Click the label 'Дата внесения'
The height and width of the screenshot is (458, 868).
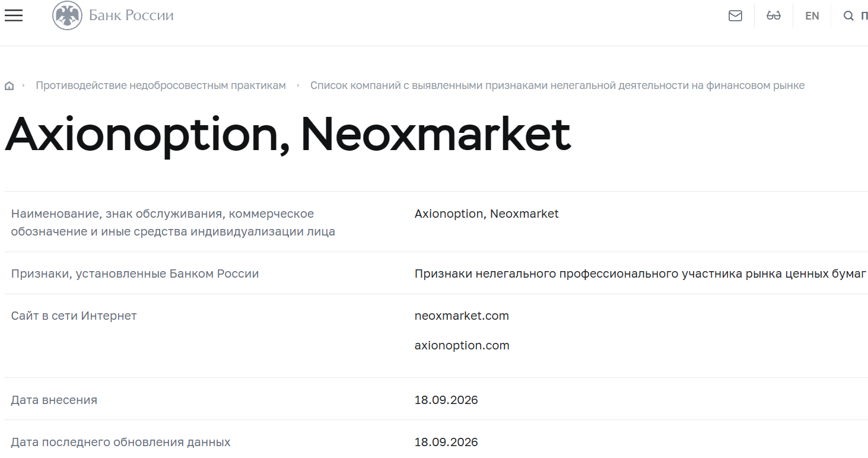[54, 400]
